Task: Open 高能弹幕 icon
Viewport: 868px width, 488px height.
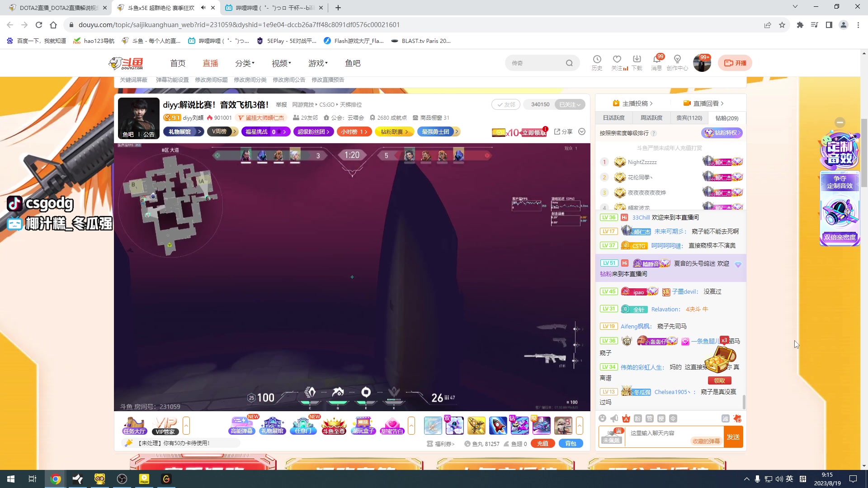Action: tap(242, 426)
